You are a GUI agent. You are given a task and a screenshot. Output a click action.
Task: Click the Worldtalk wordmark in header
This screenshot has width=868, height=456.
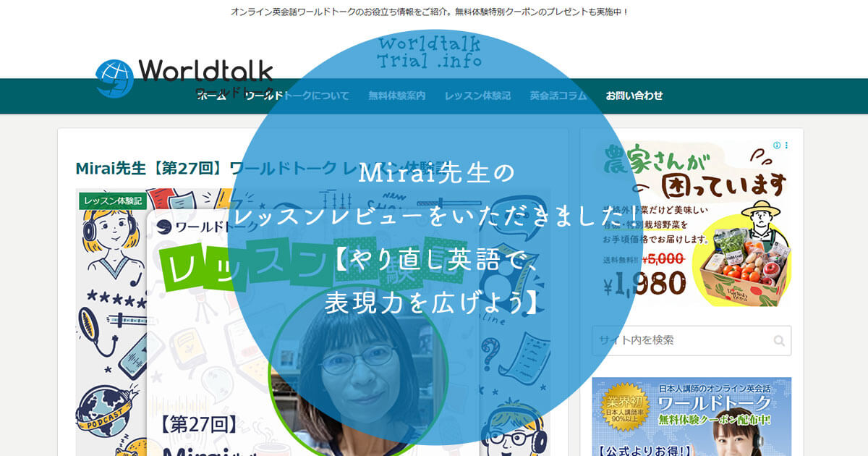point(205,72)
